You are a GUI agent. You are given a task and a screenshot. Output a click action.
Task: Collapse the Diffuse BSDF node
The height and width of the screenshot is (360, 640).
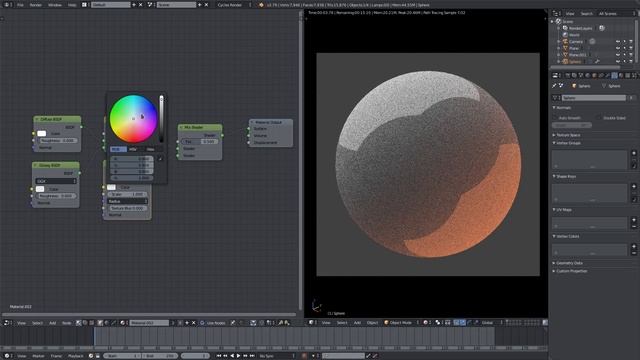[x=37, y=119]
